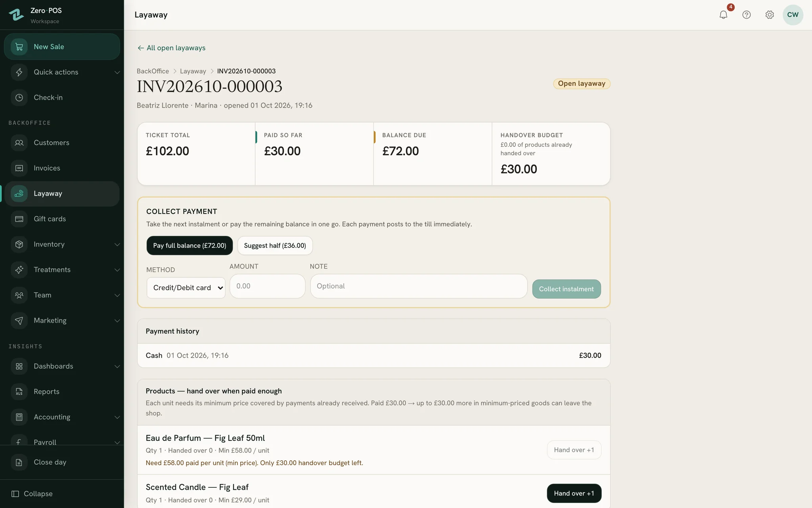
Task: Click the Quick actions lightning icon
Action: click(19, 72)
